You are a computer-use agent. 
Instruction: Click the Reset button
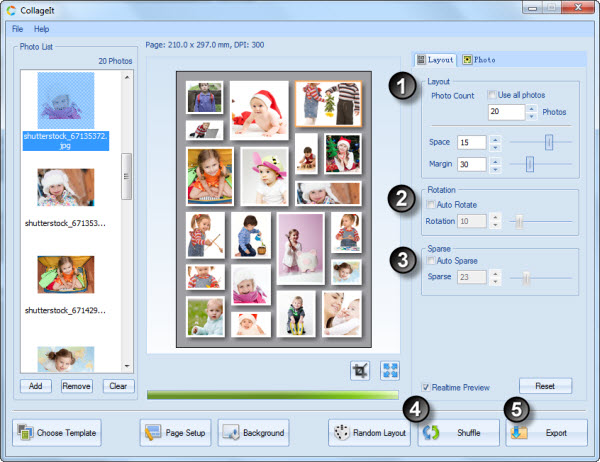tap(545, 385)
